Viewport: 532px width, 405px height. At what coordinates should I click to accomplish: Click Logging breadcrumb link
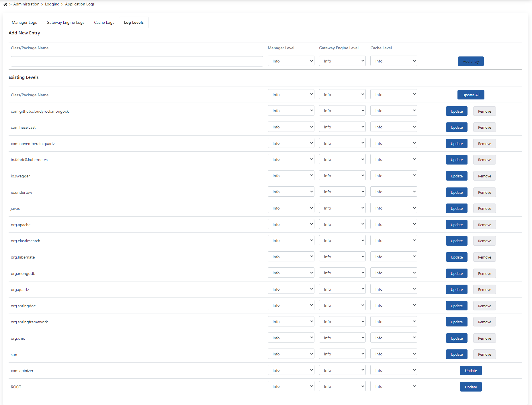[x=52, y=4]
